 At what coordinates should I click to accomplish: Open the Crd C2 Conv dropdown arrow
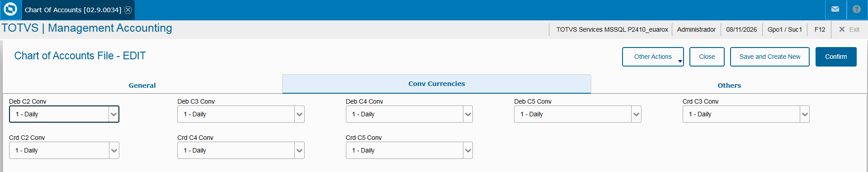tap(114, 150)
